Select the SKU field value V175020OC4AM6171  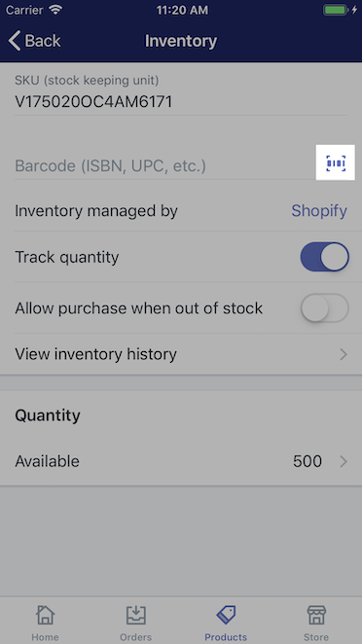[93, 101]
